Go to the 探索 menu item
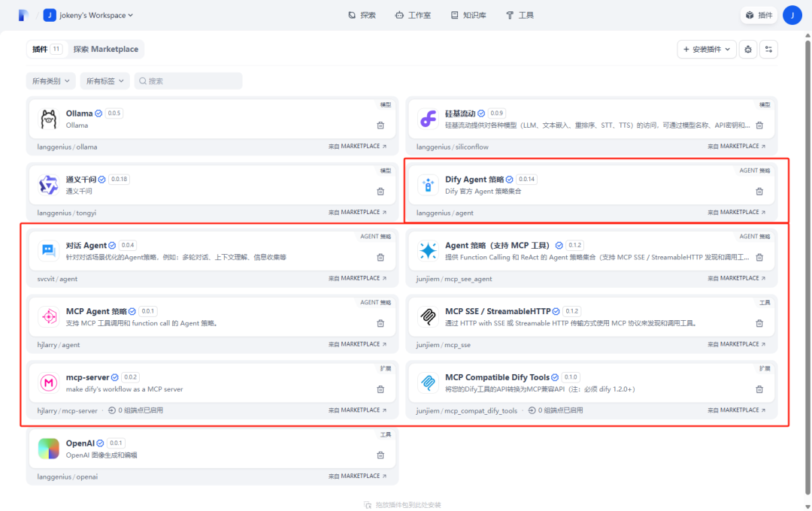The width and height of the screenshot is (812, 511). (x=362, y=15)
